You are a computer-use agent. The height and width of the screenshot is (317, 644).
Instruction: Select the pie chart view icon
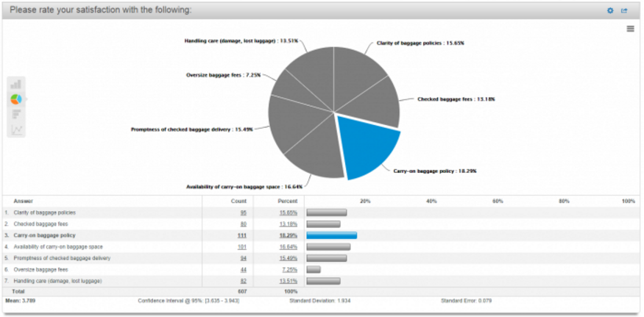coord(15,99)
